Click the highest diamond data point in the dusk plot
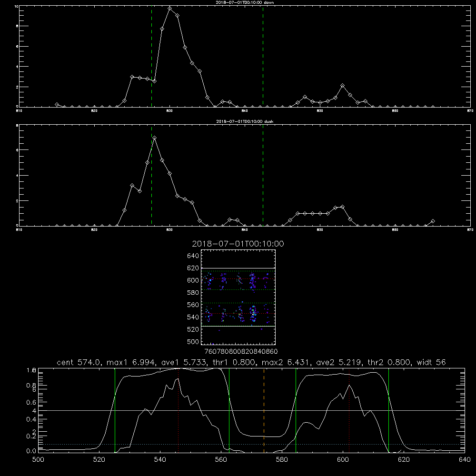 point(155,138)
